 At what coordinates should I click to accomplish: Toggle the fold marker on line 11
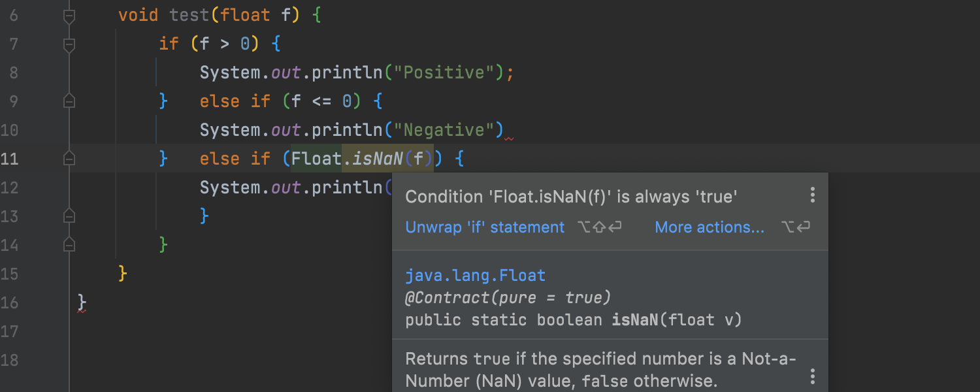[69, 159]
